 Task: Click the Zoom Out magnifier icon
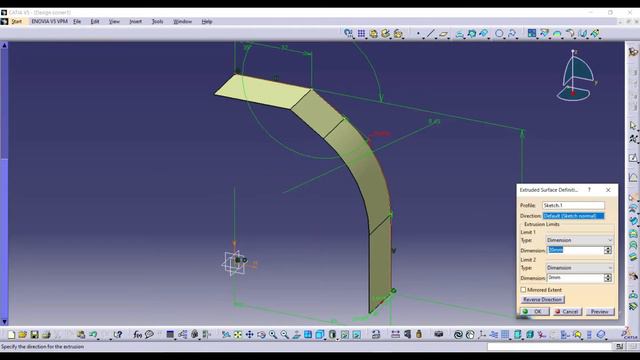284,335
